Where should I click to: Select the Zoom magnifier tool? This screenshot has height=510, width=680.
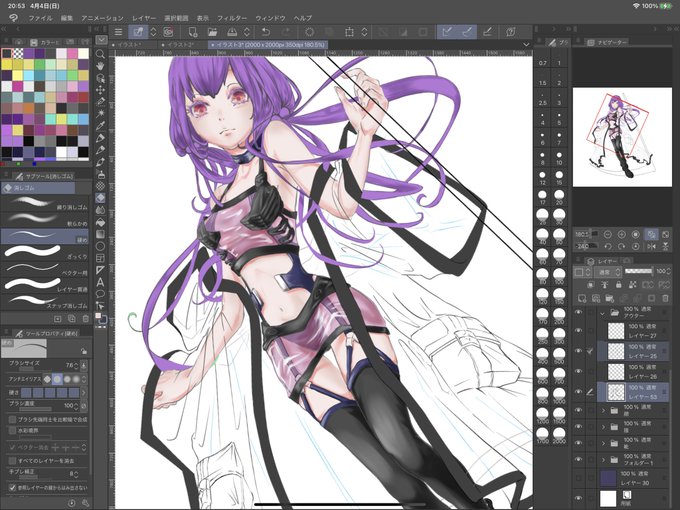[x=100, y=54]
